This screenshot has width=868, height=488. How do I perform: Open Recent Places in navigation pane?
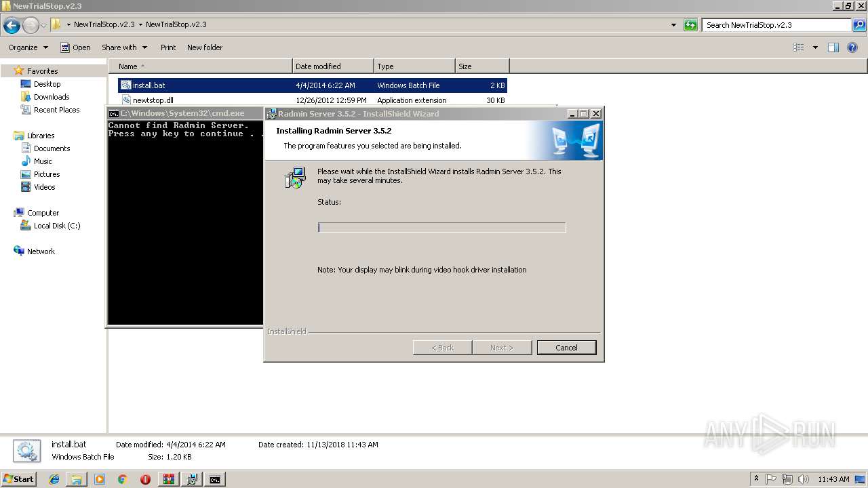pos(56,110)
